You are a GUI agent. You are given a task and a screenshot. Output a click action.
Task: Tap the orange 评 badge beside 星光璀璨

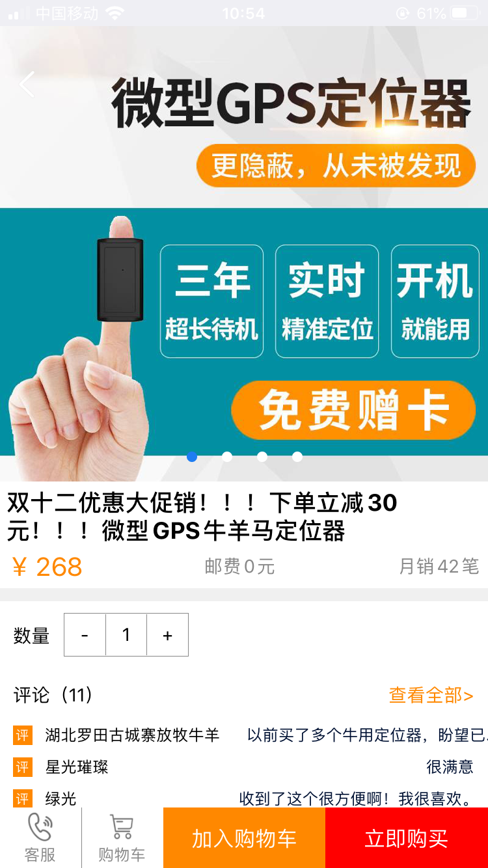23,767
